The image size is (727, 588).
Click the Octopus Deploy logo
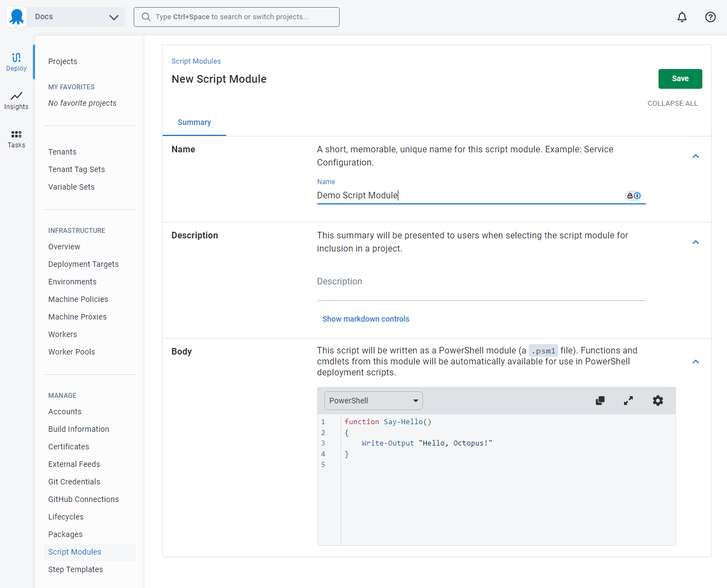(x=17, y=17)
